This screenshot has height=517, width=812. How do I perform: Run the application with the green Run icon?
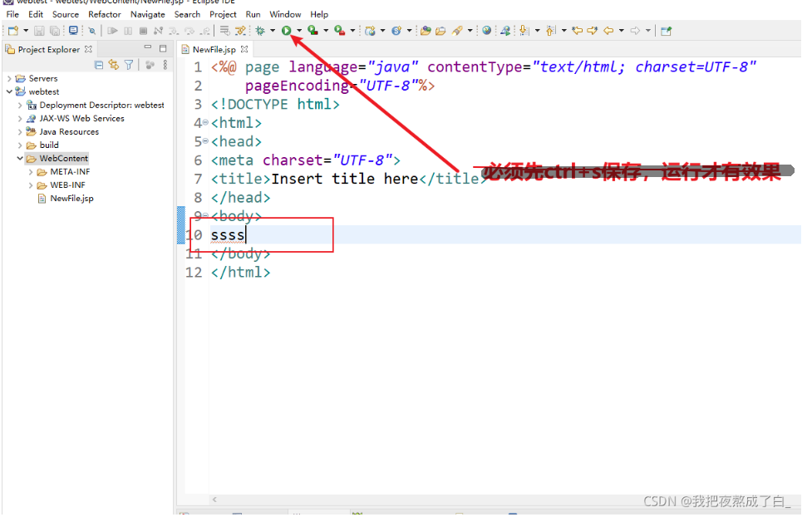[286, 31]
